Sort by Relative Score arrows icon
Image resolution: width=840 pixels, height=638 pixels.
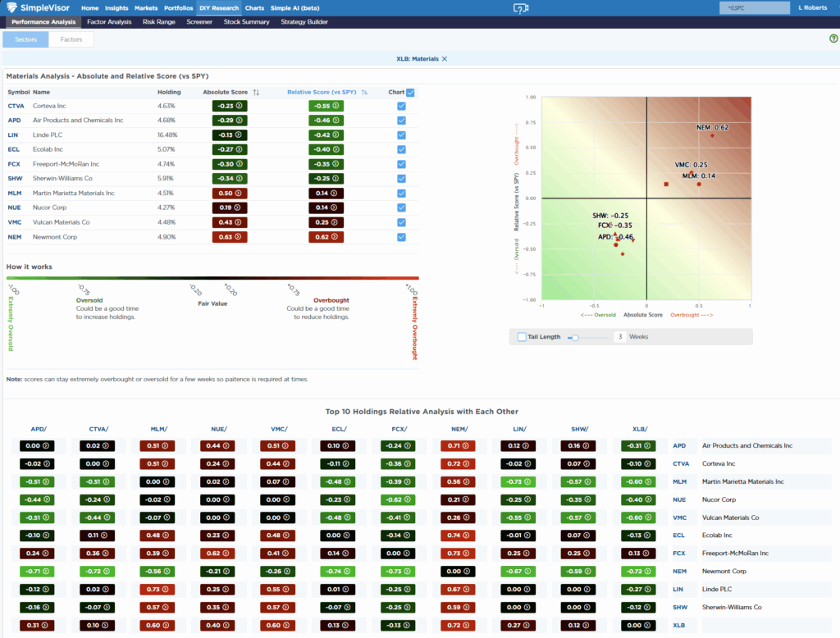pos(364,93)
